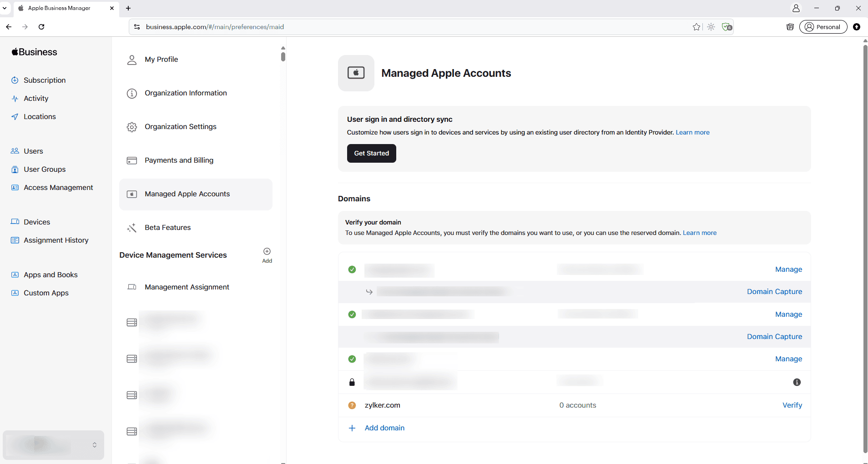Viewport: 868px width, 464px height.
Task: Reload the page with the refresh icon
Action: click(41, 27)
